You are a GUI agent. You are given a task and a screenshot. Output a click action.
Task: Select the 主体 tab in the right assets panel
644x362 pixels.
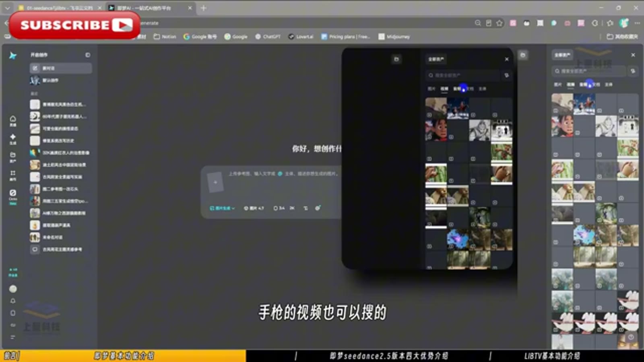[x=609, y=84]
